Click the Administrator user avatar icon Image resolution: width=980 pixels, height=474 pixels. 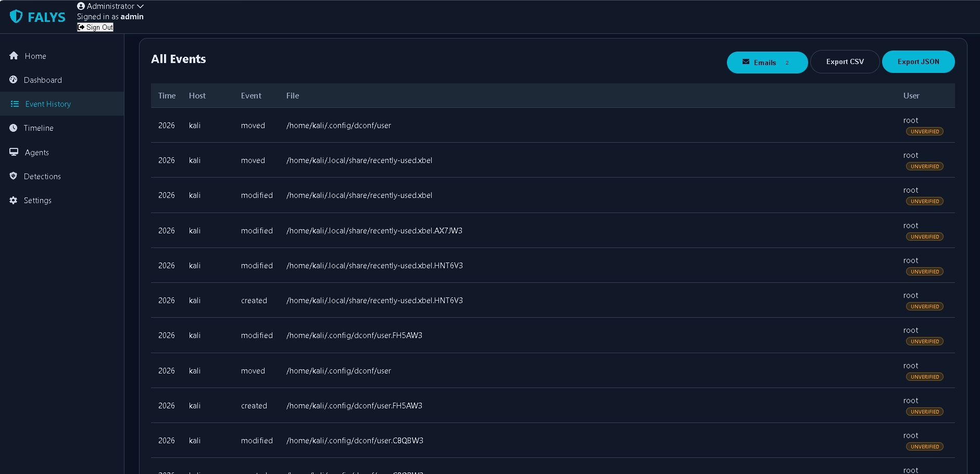(x=81, y=6)
